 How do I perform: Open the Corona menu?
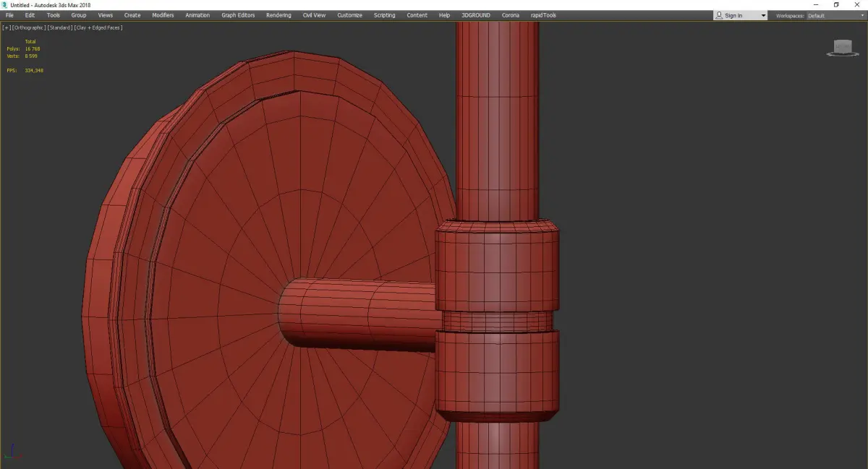(x=511, y=15)
